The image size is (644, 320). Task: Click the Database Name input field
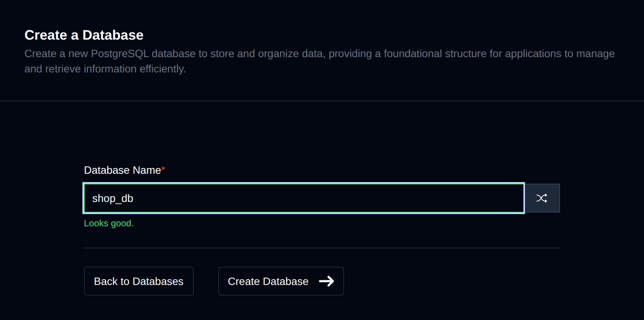tap(304, 198)
